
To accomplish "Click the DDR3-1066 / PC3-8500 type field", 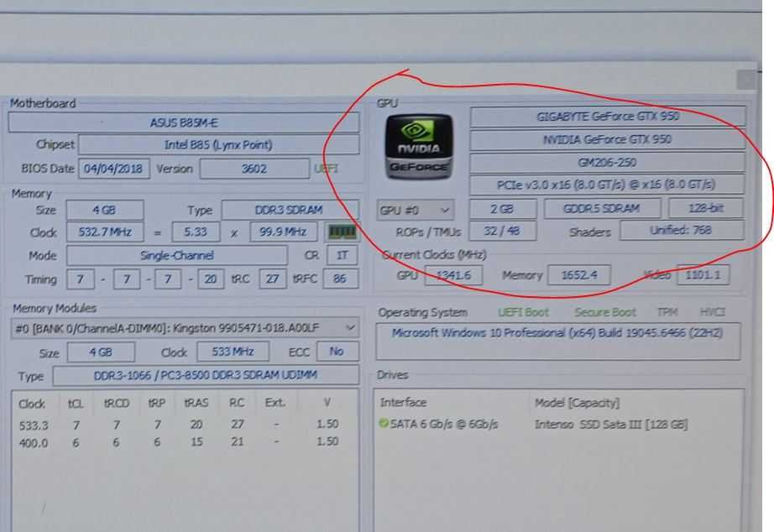I will (206, 376).
